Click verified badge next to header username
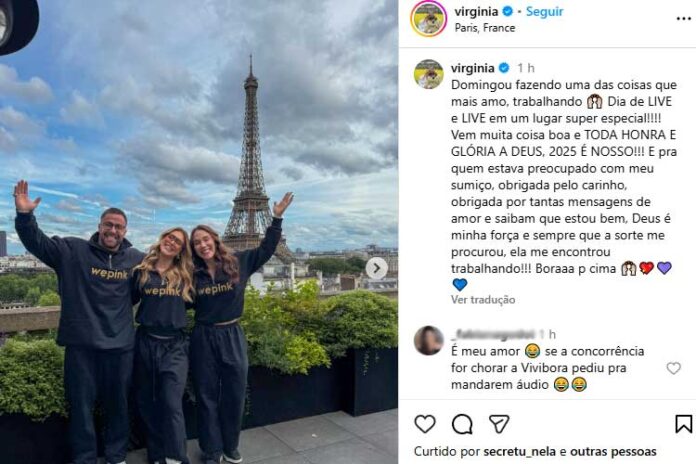Image resolution: width=696 pixels, height=464 pixels. pos(507,11)
